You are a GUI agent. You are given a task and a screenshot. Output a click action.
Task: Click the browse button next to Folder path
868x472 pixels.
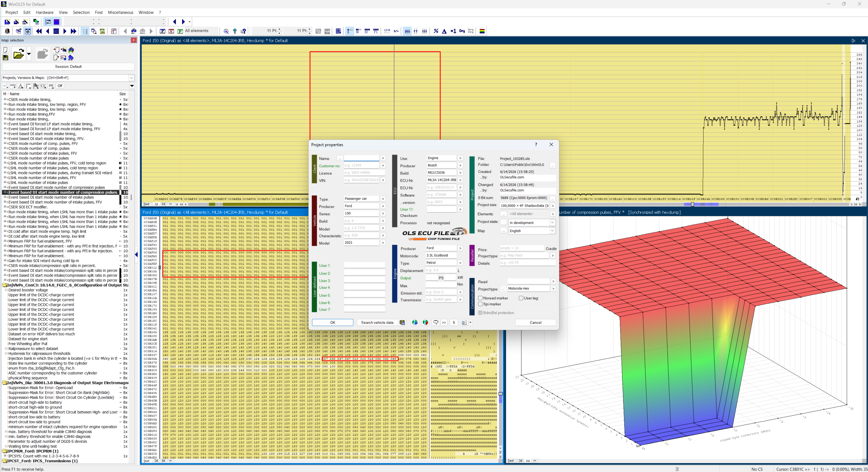point(552,166)
